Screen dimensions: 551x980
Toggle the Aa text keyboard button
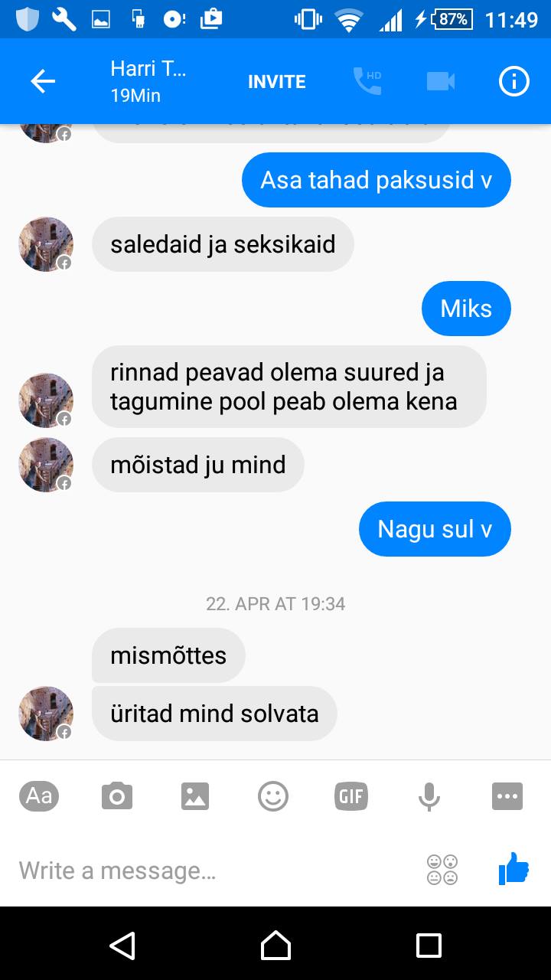pyautogui.click(x=39, y=796)
